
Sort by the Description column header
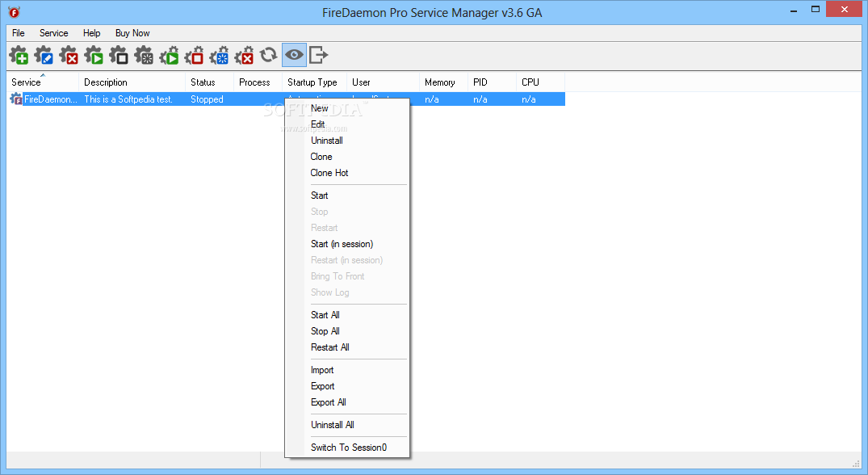click(x=132, y=82)
